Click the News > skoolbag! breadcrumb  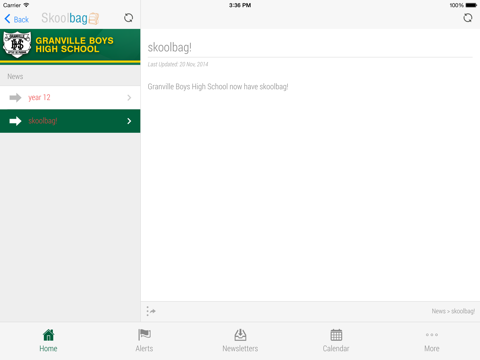point(453,311)
